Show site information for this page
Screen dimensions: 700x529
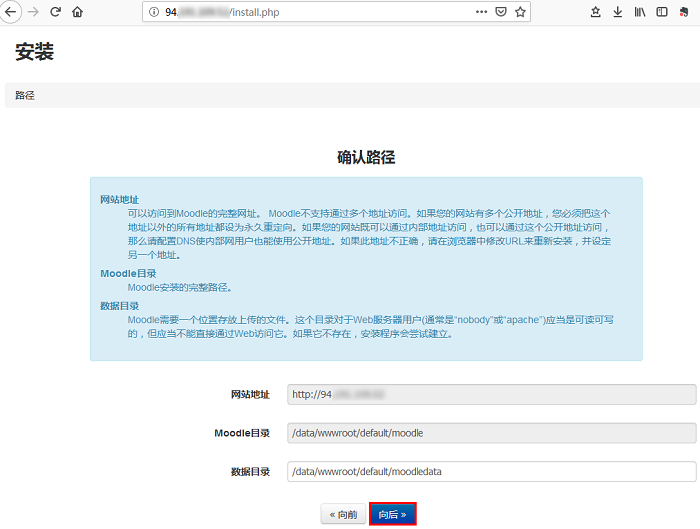click(x=153, y=12)
